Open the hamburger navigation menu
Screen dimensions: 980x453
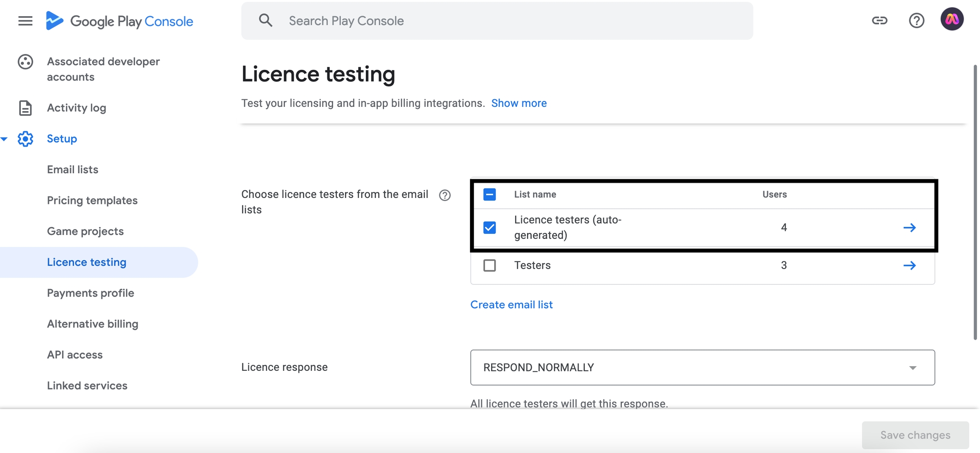point(25,21)
